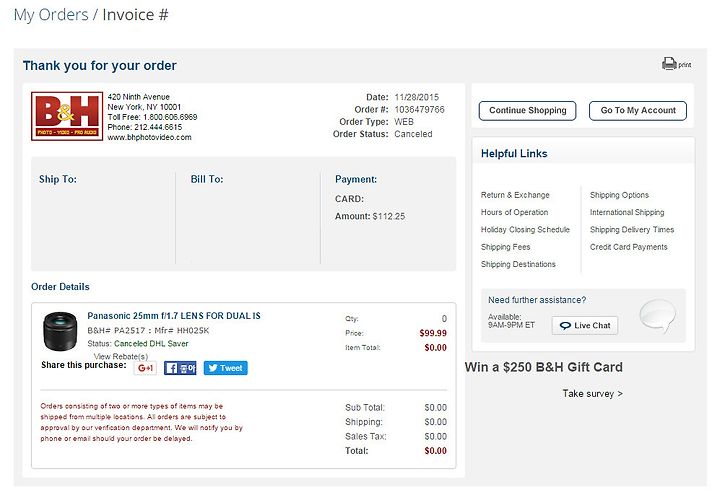720x495 pixels.
Task: Open the Panasonic lens product thumbnail
Action: pos(60,331)
